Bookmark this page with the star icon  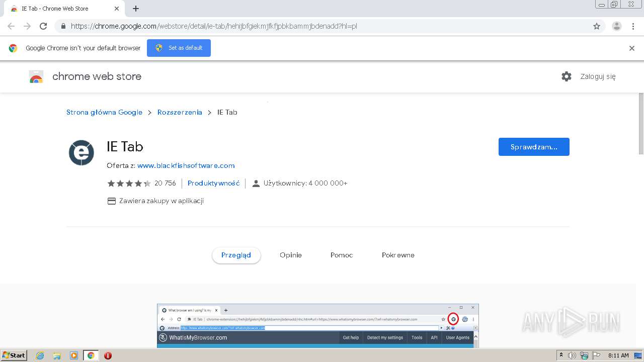597,26
